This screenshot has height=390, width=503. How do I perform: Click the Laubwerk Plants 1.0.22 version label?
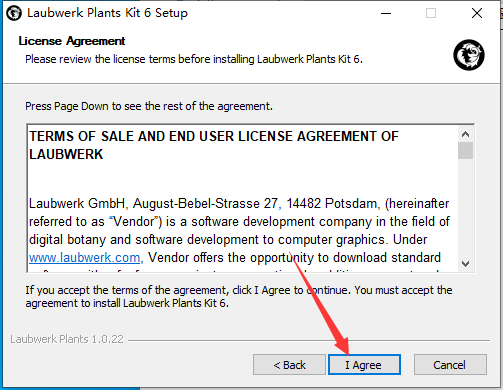(67, 339)
